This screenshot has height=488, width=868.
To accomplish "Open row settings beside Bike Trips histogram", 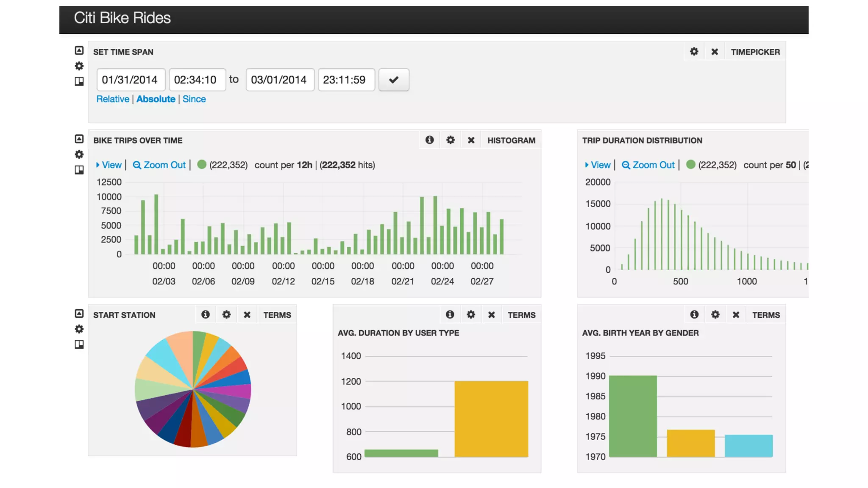I will 79,154.
